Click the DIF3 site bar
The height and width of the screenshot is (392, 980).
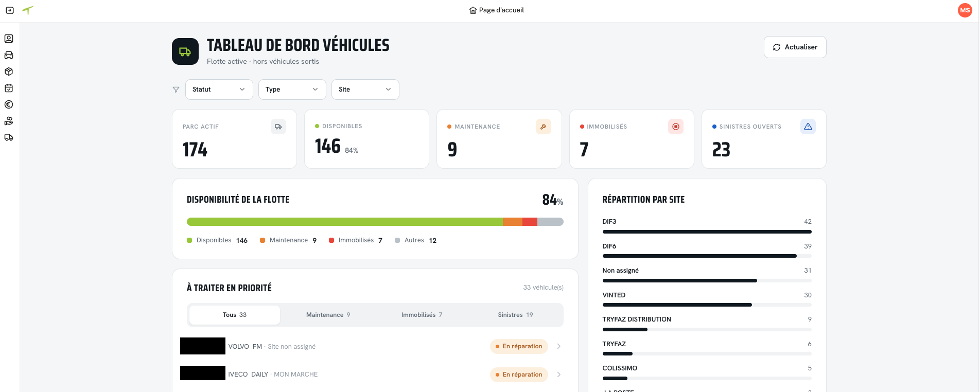point(707,231)
